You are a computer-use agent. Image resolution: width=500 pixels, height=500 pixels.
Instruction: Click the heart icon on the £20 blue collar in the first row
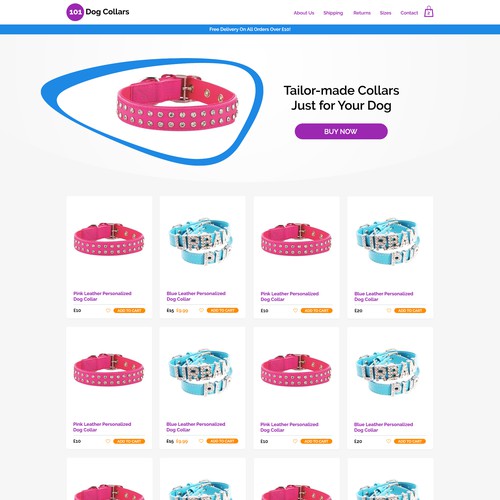pos(389,310)
